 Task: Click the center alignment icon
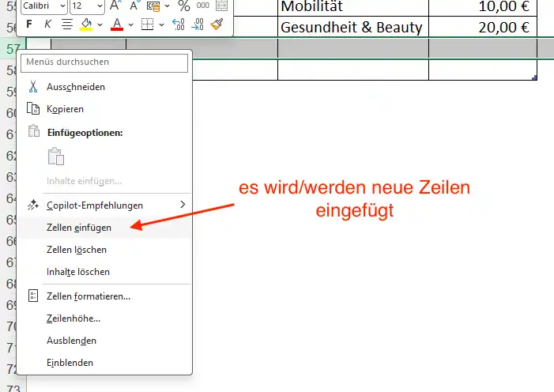click(x=67, y=24)
